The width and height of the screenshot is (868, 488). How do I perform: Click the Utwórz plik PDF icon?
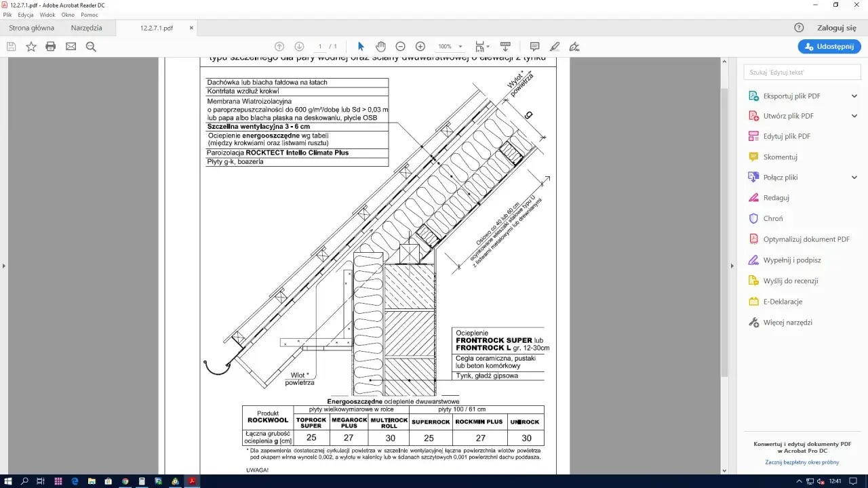(x=753, y=116)
